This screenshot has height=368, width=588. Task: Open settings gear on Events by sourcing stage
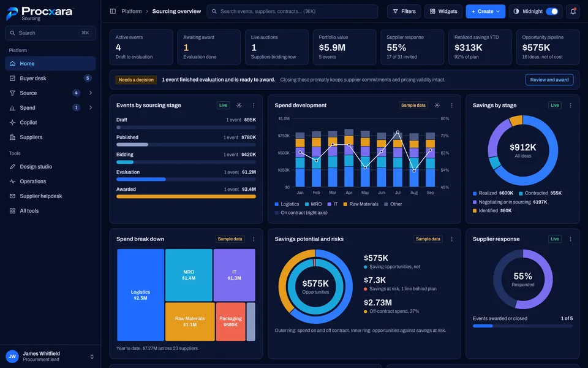pyautogui.click(x=239, y=105)
